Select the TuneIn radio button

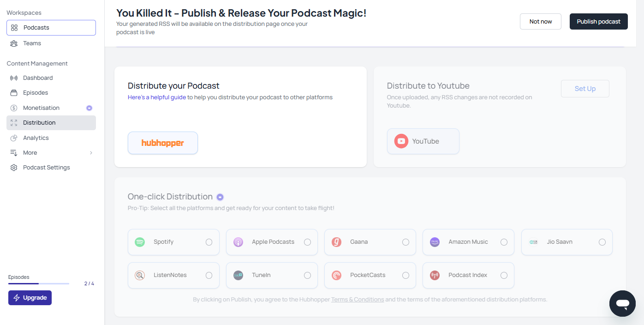click(x=307, y=275)
